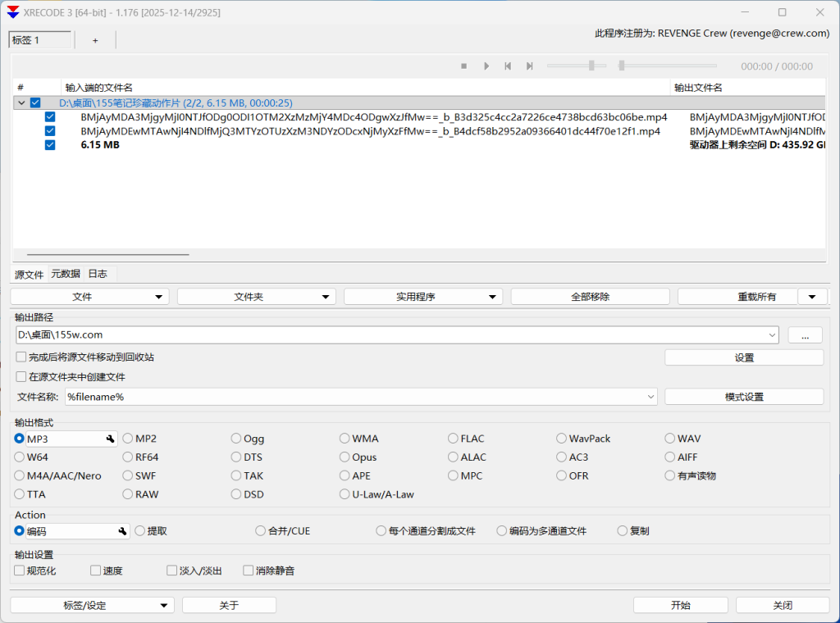Tick the 规范化 checkbox
Screen dimensions: 840x623
pyautogui.click(x=20, y=571)
